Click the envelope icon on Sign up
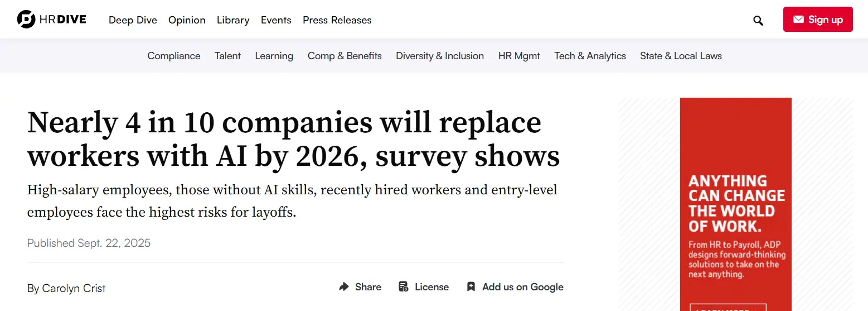868x311 pixels. [798, 20]
